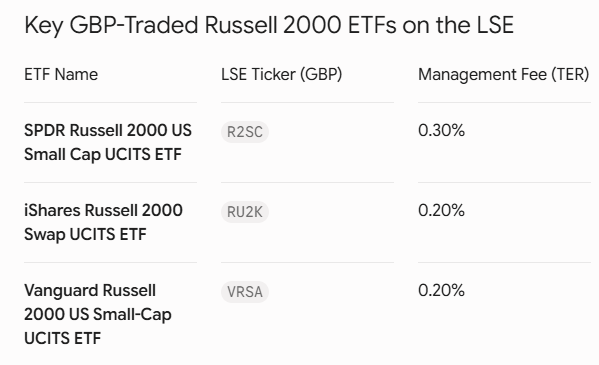This screenshot has width=599, height=365.
Task: Click the Management Fee (TER) column header
Action: tap(503, 74)
